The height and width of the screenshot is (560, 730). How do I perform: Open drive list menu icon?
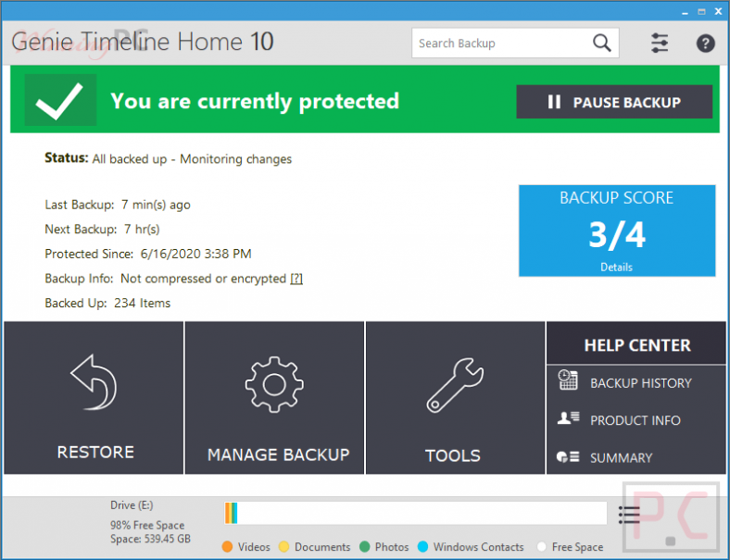point(628,515)
